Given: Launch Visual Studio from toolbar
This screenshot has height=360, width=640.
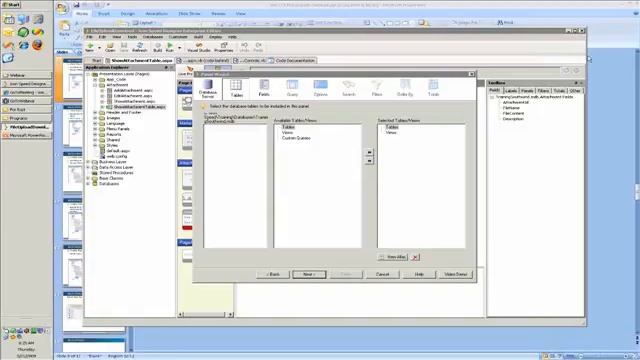Looking at the screenshot, I should point(199,47).
